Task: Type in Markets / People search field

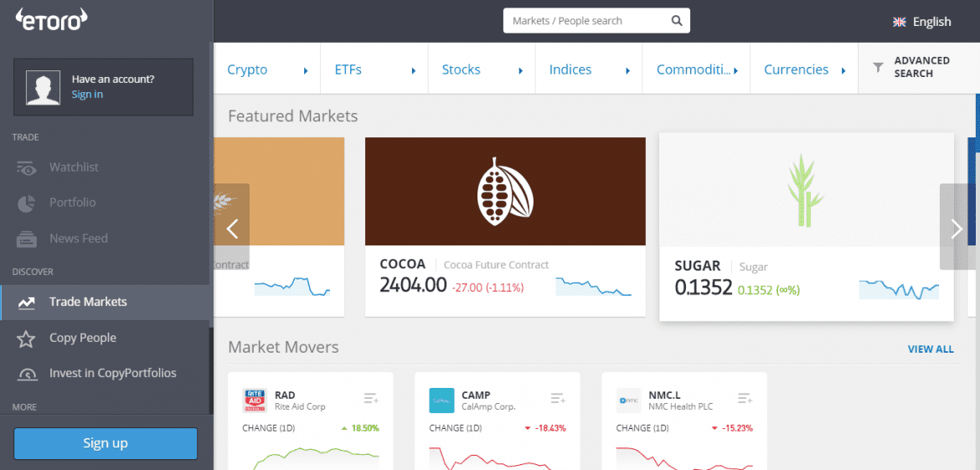Action: click(586, 21)
